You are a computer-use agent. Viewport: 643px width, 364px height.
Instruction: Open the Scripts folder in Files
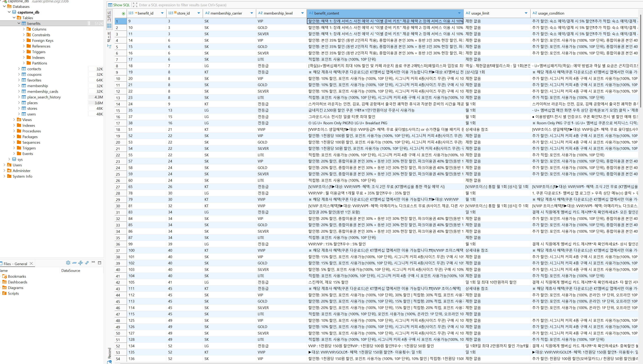tap(13, 293)
